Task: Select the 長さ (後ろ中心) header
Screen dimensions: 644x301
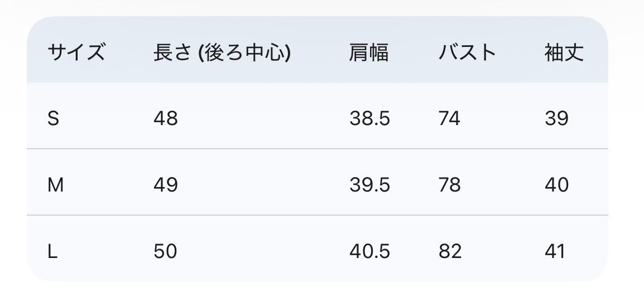Action: 222,53
